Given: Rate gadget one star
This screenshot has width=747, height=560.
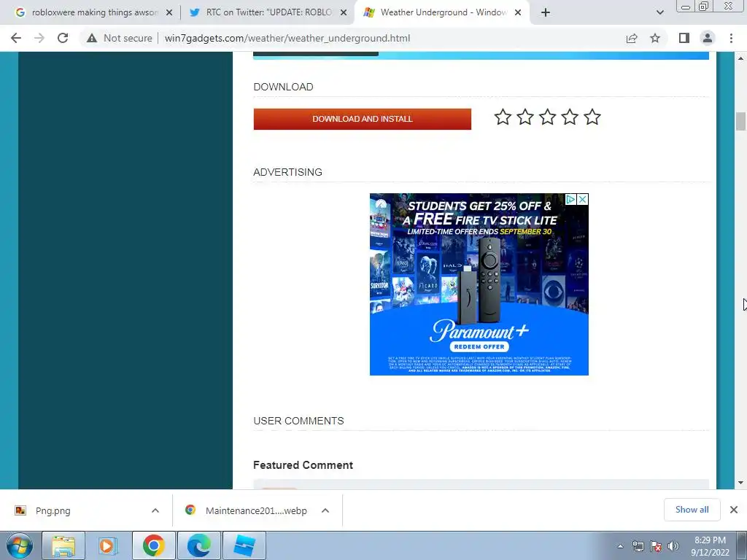Looking at the screenshot, I should (503, 117).
